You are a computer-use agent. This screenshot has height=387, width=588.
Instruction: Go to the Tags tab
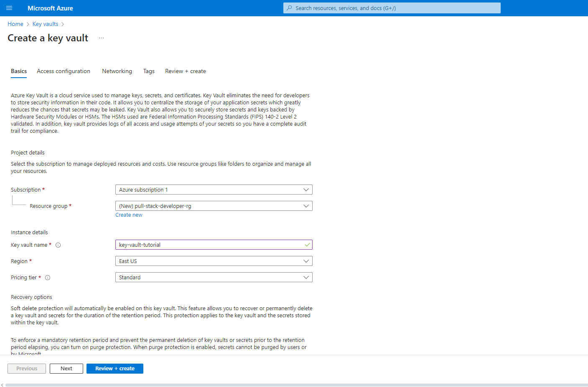click(x=149, y=71)
